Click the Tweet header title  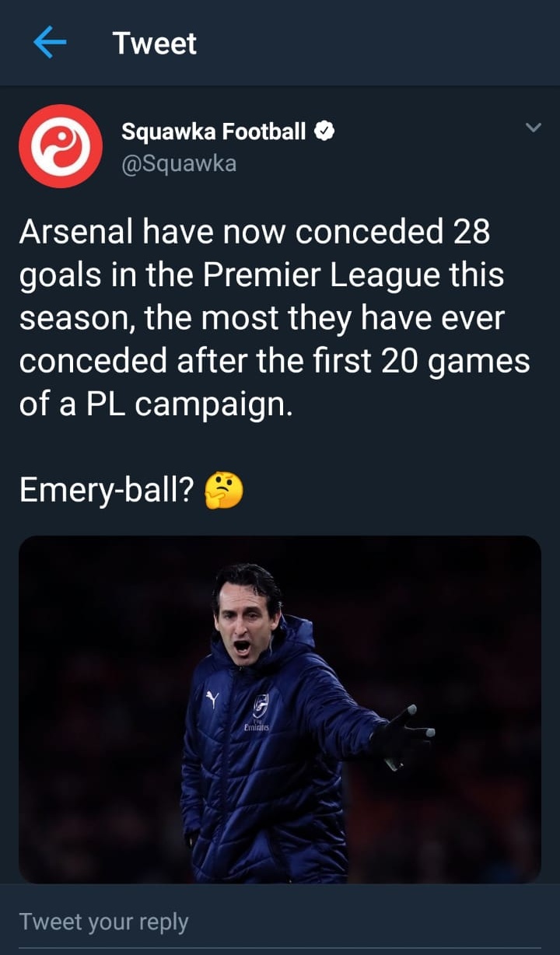154,43
